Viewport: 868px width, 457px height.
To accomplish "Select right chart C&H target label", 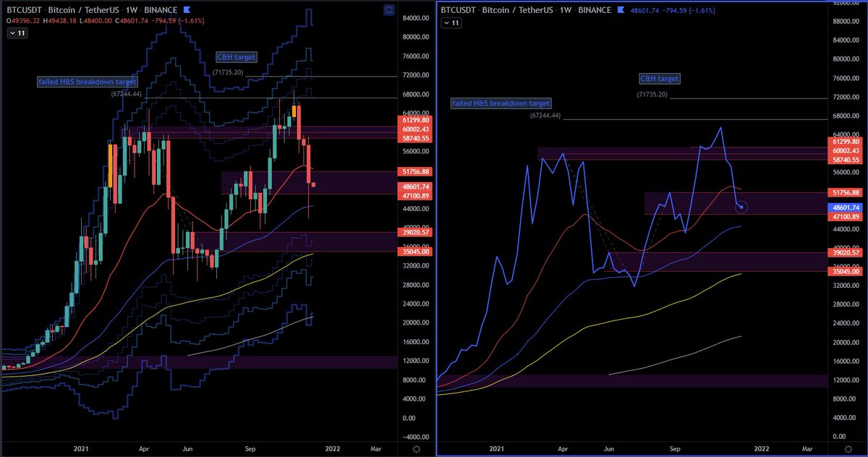I will [x=660, y=78].
